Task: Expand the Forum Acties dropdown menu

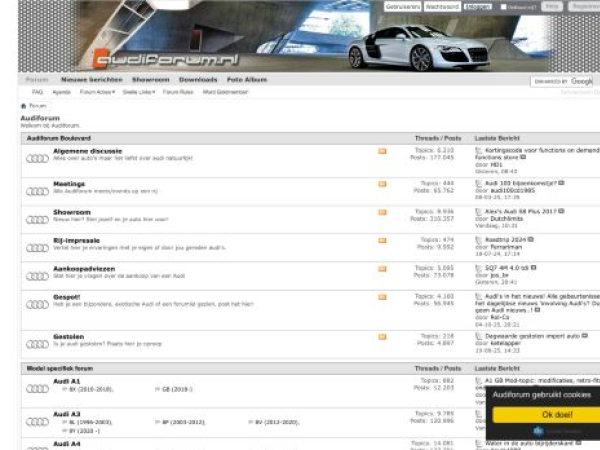Action: point(97,92)
